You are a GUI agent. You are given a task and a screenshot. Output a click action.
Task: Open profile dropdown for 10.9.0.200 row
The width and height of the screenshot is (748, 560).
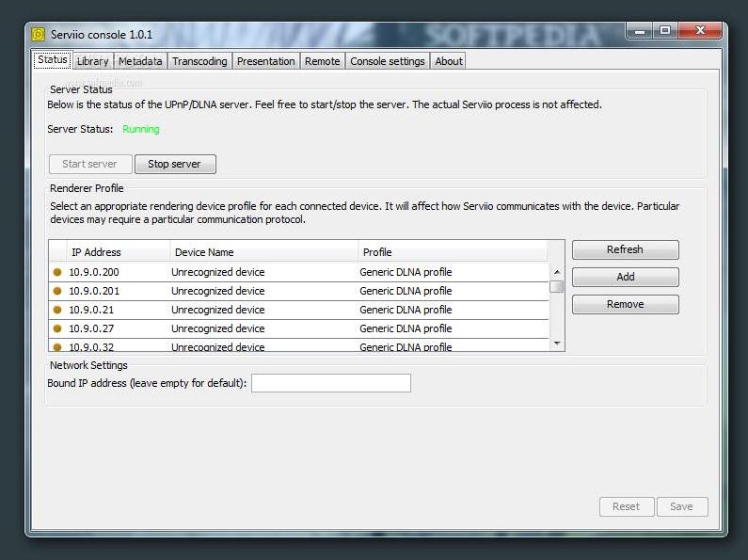point(454,272)
